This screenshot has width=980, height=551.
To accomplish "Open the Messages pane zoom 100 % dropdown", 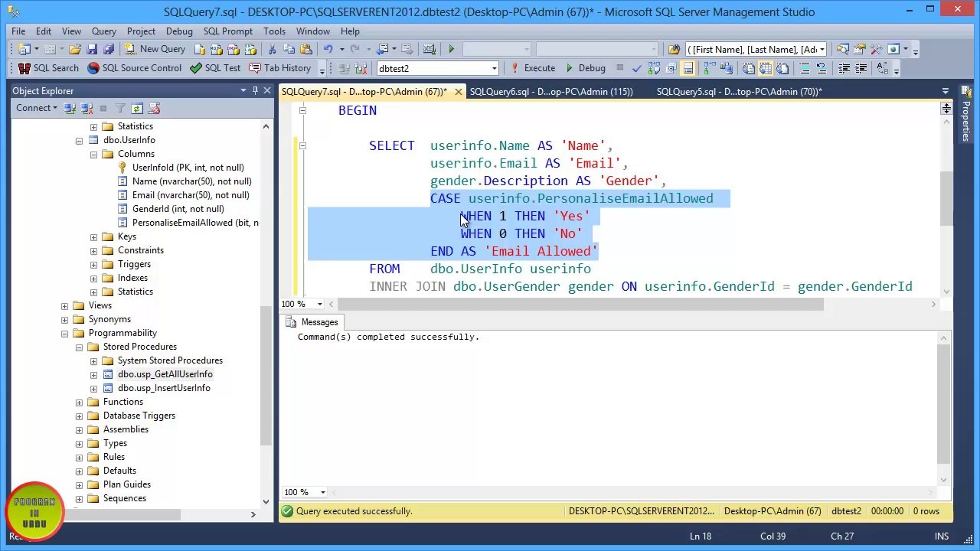I will click(x=322, y=492).
